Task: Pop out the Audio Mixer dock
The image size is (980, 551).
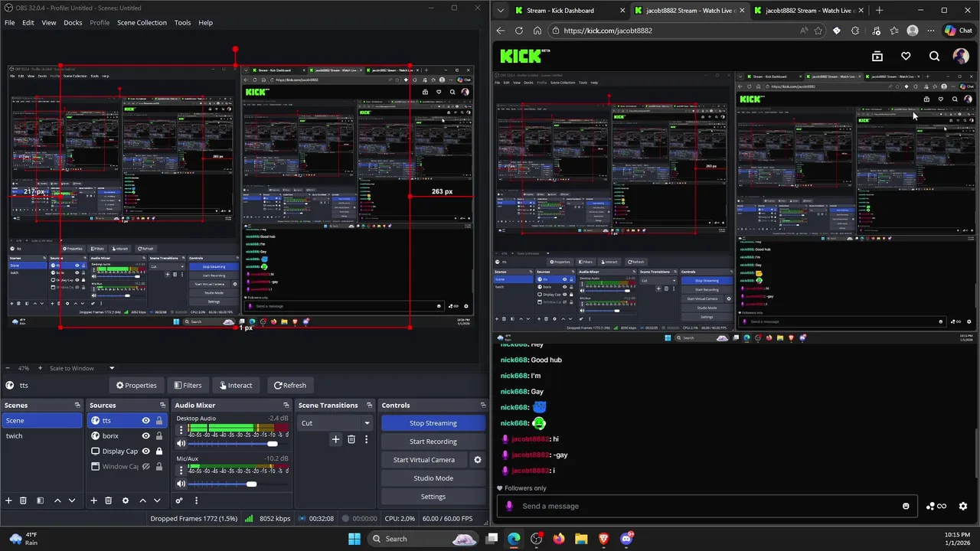Action: (286, 405)
